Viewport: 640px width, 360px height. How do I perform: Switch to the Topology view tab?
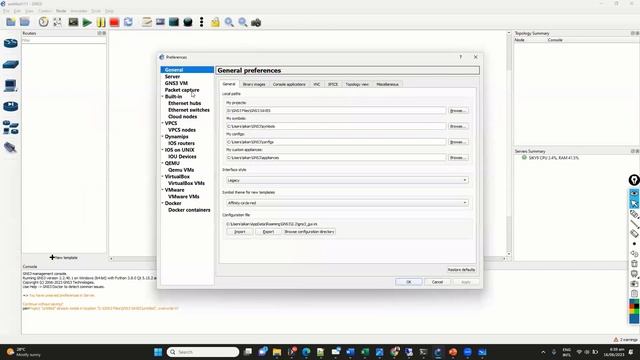tap(357, 84)
